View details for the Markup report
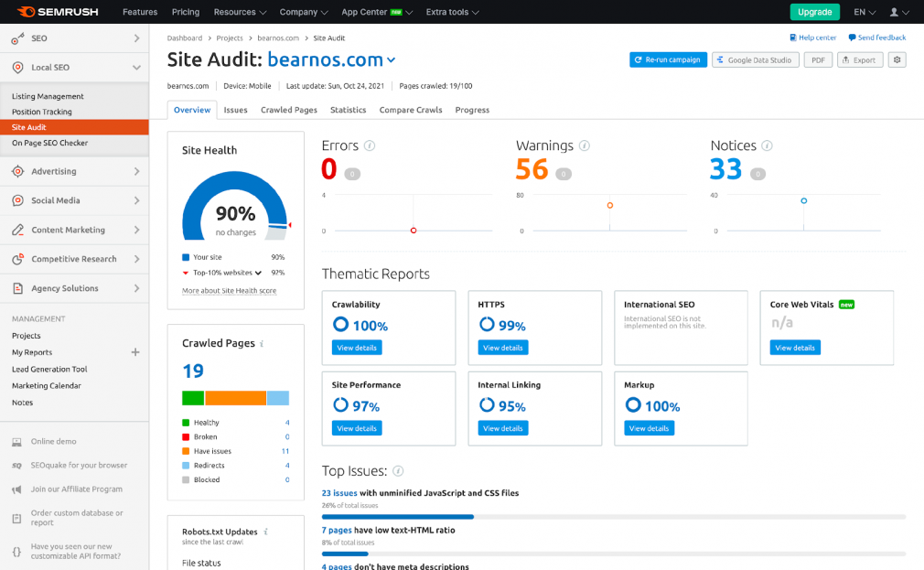Viewport: 924px width, 570px height. (x=649, y=428)
